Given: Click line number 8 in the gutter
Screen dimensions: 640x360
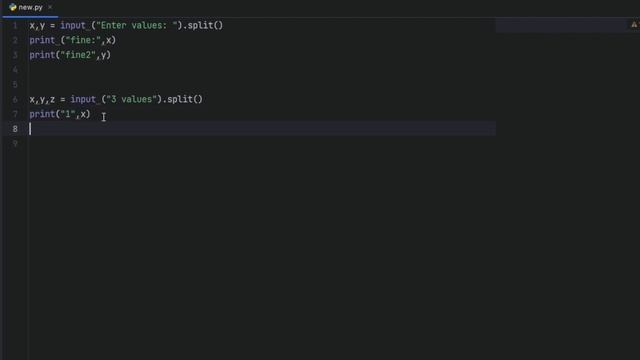Looking at the screenshot, I should point(15,129).
